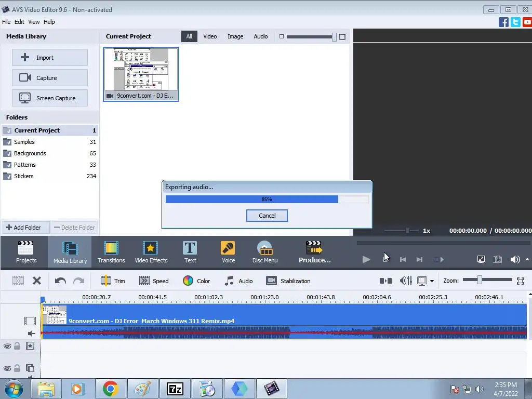Select the Samples folder
Screen dimensions: 532x399
50,142
